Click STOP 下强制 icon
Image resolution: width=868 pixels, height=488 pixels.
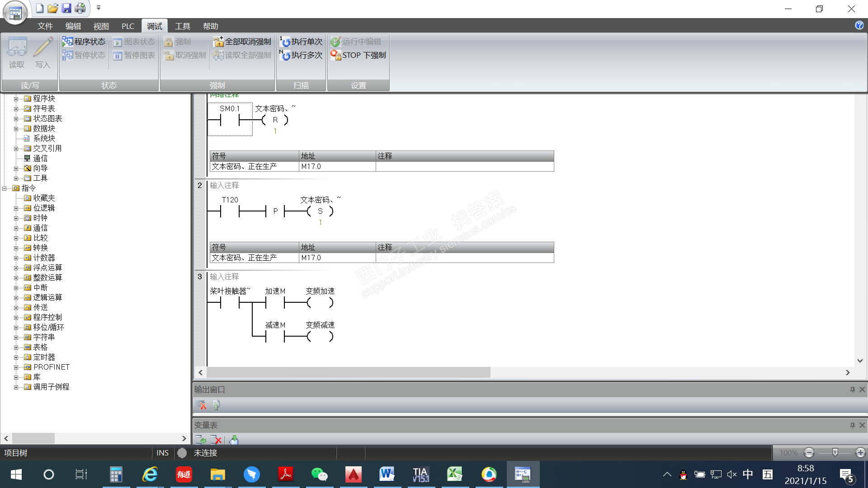[x=335, y=55]
